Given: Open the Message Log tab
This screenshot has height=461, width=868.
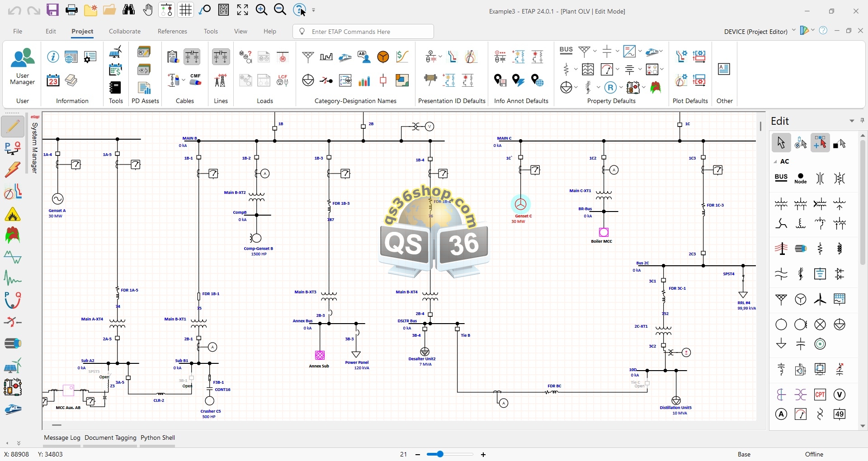Looking at the screenshot, I should point(62,437).
